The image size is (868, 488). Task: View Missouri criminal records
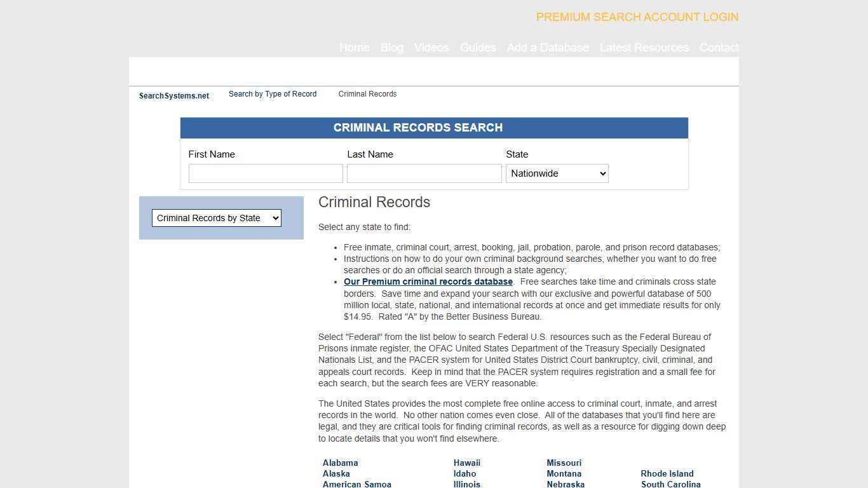564,463
